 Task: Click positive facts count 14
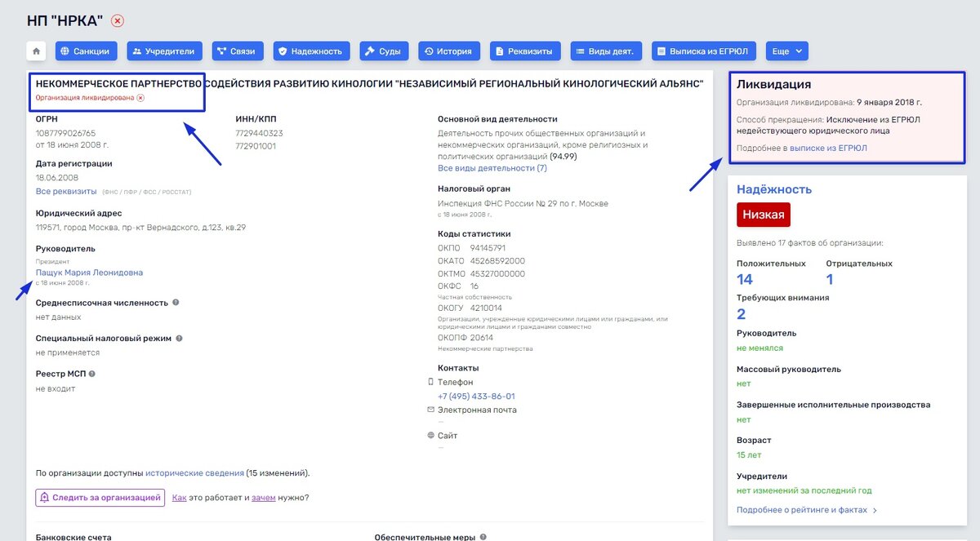(745, 279)
